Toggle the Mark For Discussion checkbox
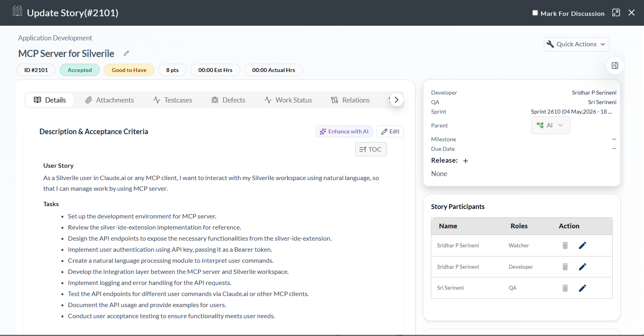 pyautogui.click(x=535, y=13)
